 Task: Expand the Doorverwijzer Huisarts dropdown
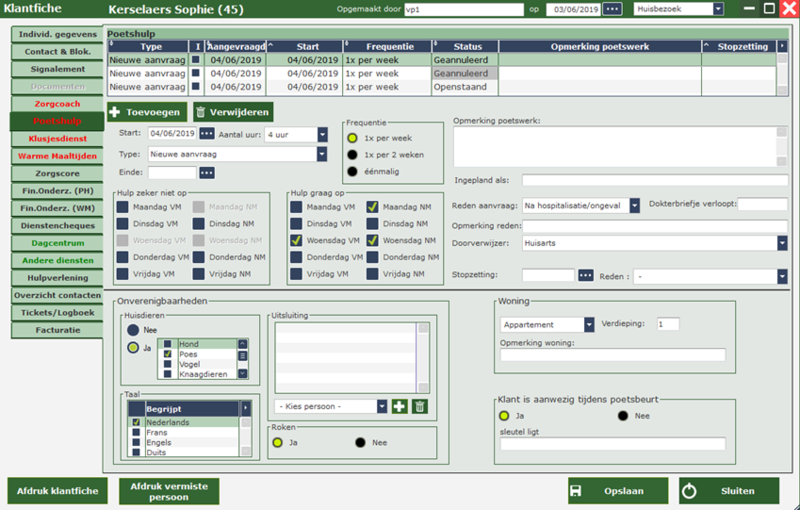(x=781, y=243)
